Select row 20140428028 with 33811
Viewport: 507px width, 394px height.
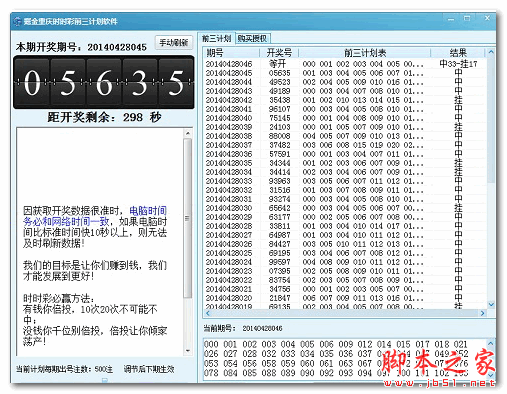click(345, 226)
